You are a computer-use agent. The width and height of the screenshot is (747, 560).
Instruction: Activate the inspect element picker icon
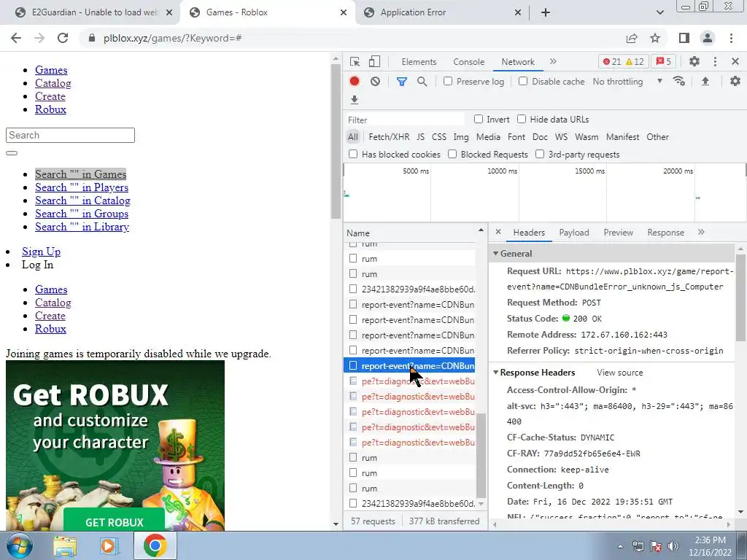pyautogui.click(x=355, y=62)
